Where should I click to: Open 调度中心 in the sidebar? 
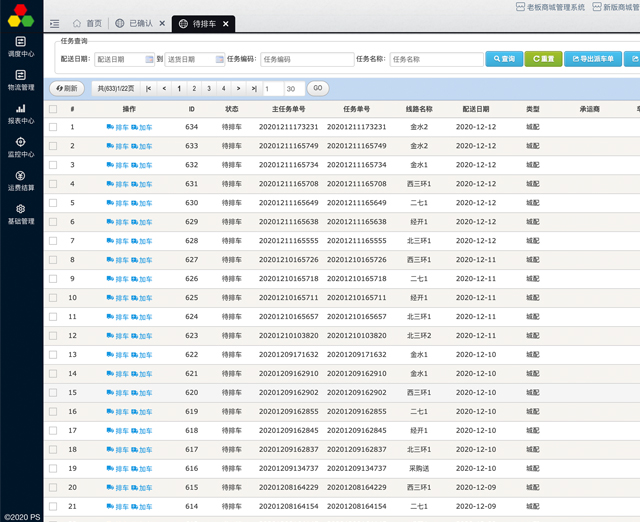pyautogui.click(x=21, y=46)
